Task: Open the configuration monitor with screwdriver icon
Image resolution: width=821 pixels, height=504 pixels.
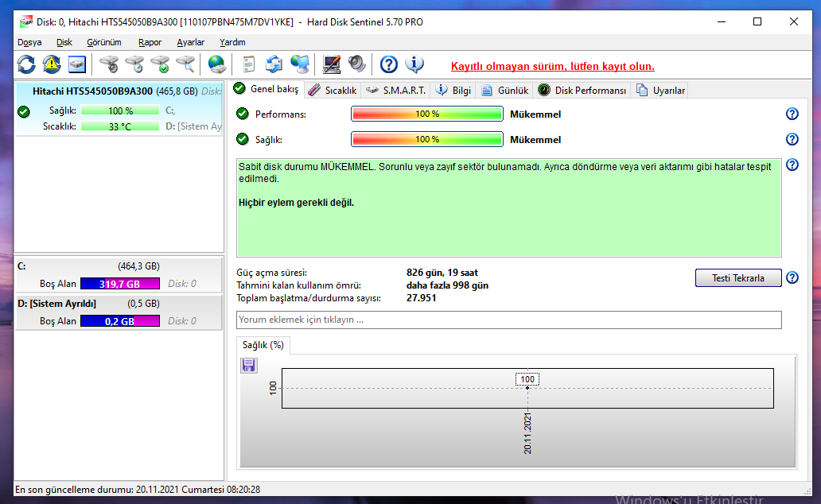Action: point(331,64)
